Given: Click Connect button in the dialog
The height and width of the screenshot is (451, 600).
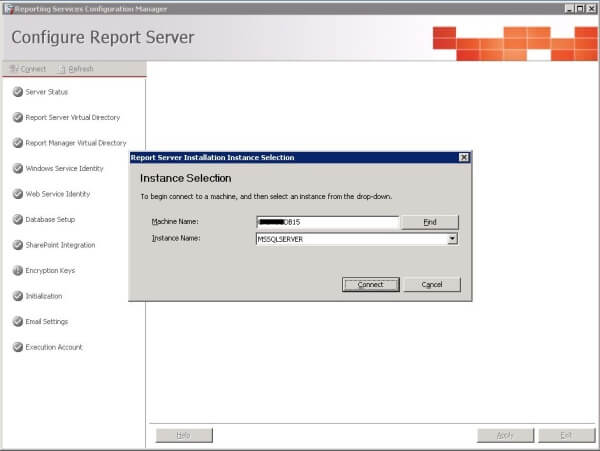Looking at the screenshot, I should coord(370,284).
